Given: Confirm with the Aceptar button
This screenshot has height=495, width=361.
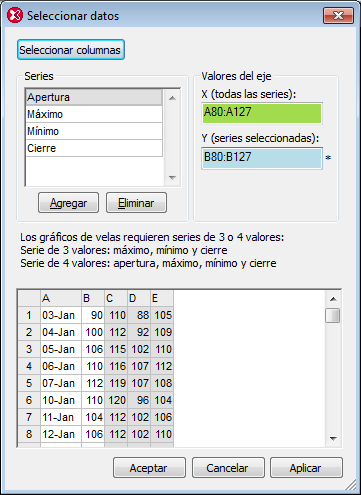Looking at the screenshot, I should (149, 468).
